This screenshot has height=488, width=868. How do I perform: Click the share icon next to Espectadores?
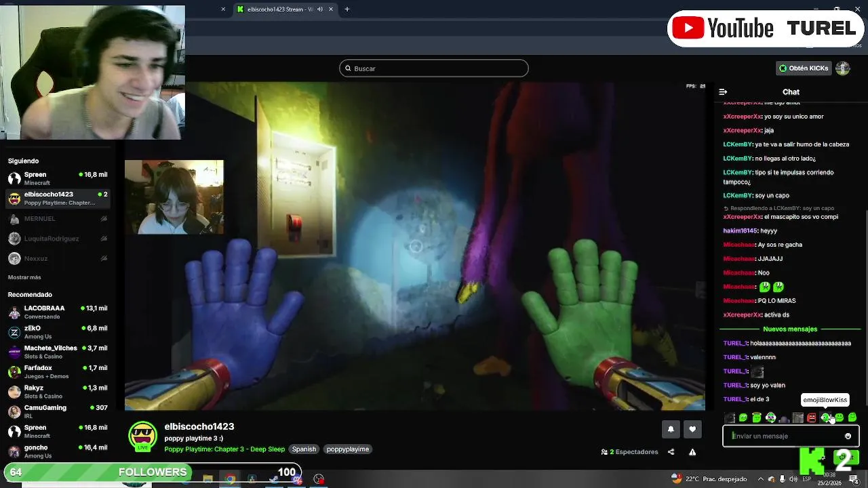(x=671, y=452)
